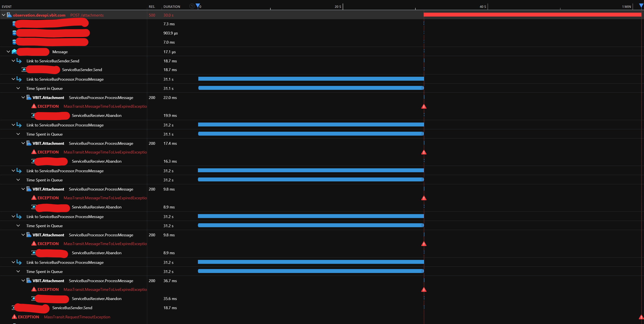Click the warning icon next to MassTransit.RequestTimeoutException

coord(15,317)
